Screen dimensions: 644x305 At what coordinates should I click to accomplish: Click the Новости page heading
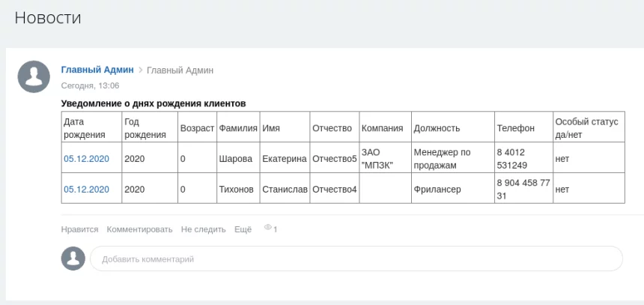point(48,17)
